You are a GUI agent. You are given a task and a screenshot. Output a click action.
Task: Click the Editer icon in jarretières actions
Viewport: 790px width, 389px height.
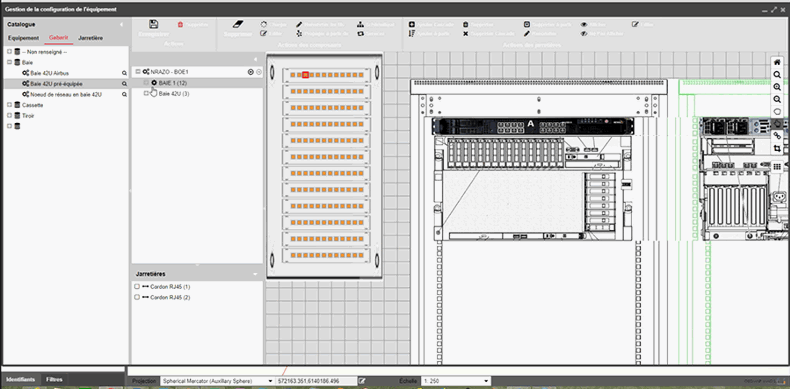click(x=635, y=24)
